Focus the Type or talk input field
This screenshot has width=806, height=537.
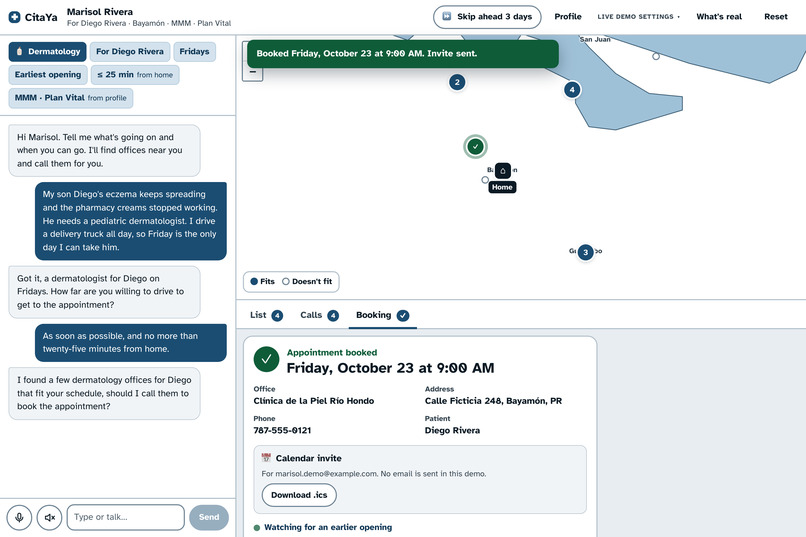(125, 517)
